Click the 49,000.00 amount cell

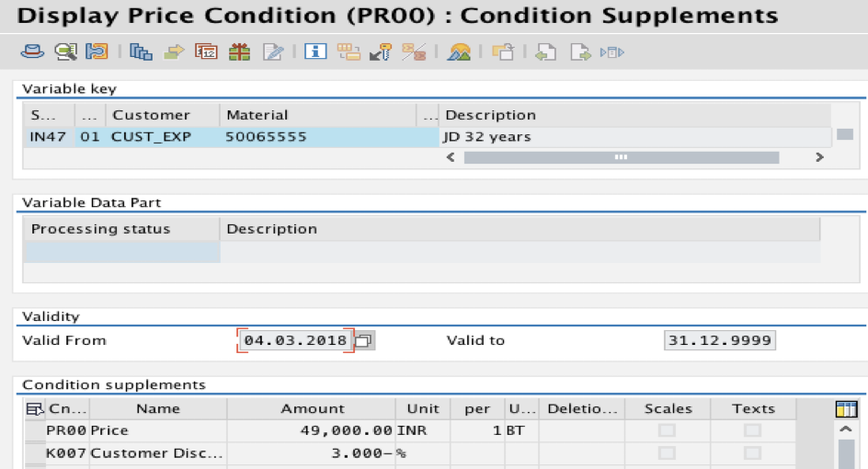pyautogui.click(x=312, y=430)
